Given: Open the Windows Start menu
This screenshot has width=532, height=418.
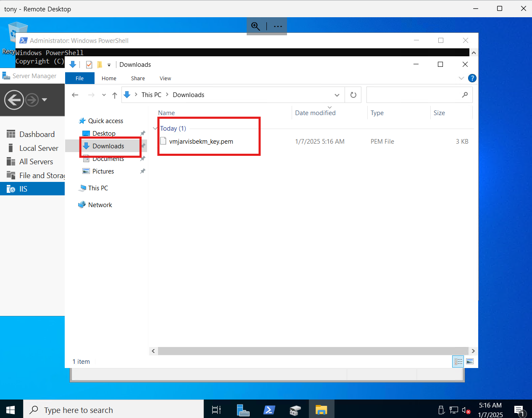Looking at the screenshot, I should point(11,409).
